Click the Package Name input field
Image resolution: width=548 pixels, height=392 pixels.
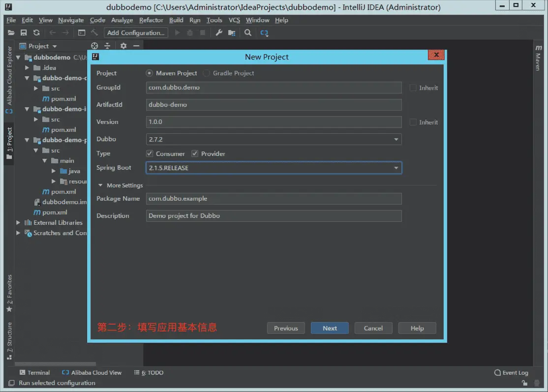(274, 199)
